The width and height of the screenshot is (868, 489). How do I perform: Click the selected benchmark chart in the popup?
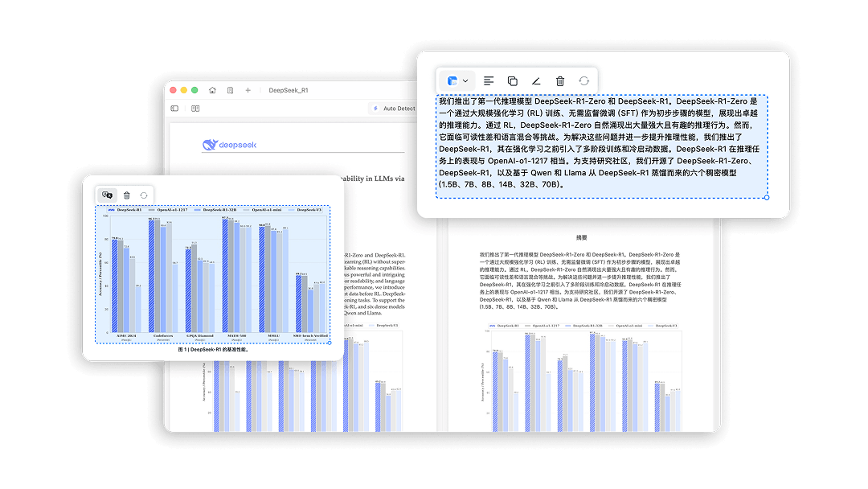[212, 274]
